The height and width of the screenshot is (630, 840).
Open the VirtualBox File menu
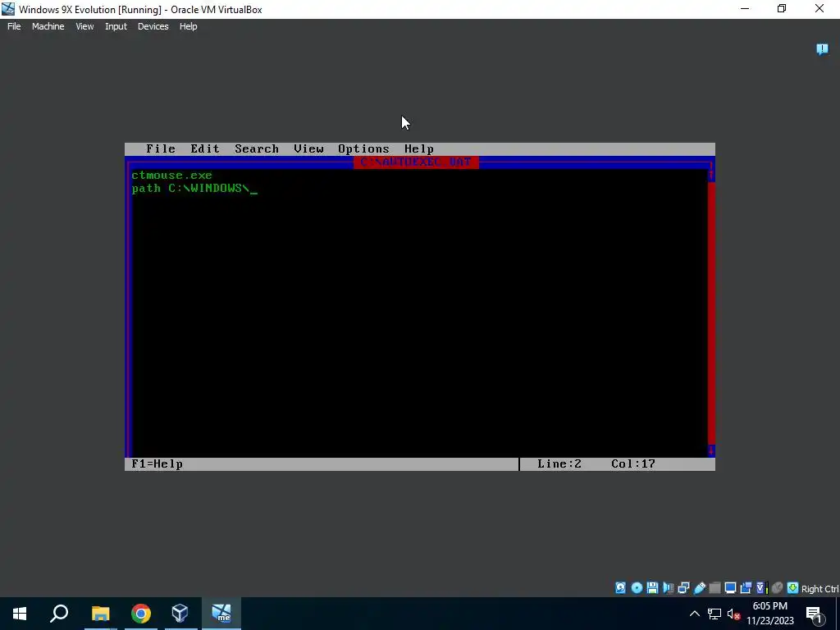coord(14,26)
